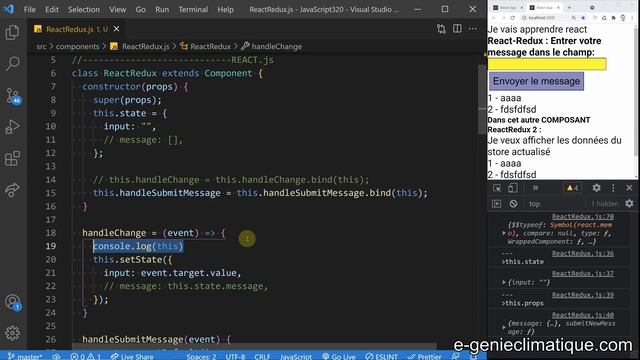640x360 pixels.
Task: Expand more DevTools tabs chevron
Action: 535,188
